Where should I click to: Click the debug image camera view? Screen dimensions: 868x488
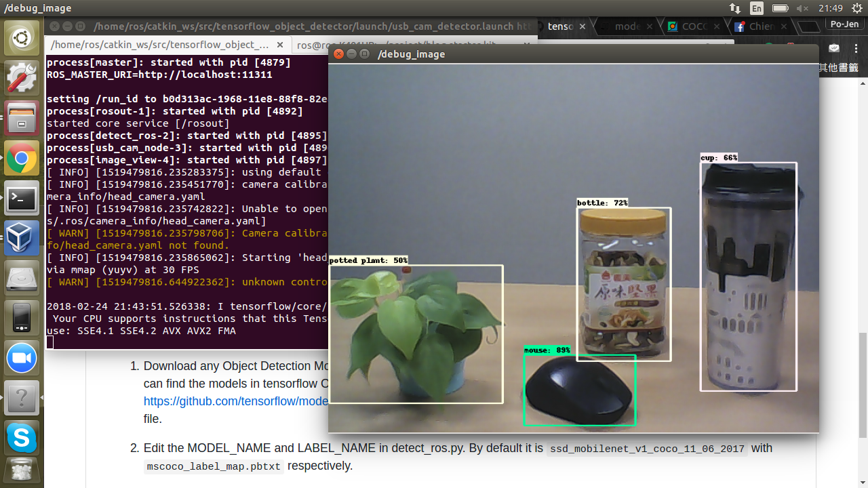[574, 248]
